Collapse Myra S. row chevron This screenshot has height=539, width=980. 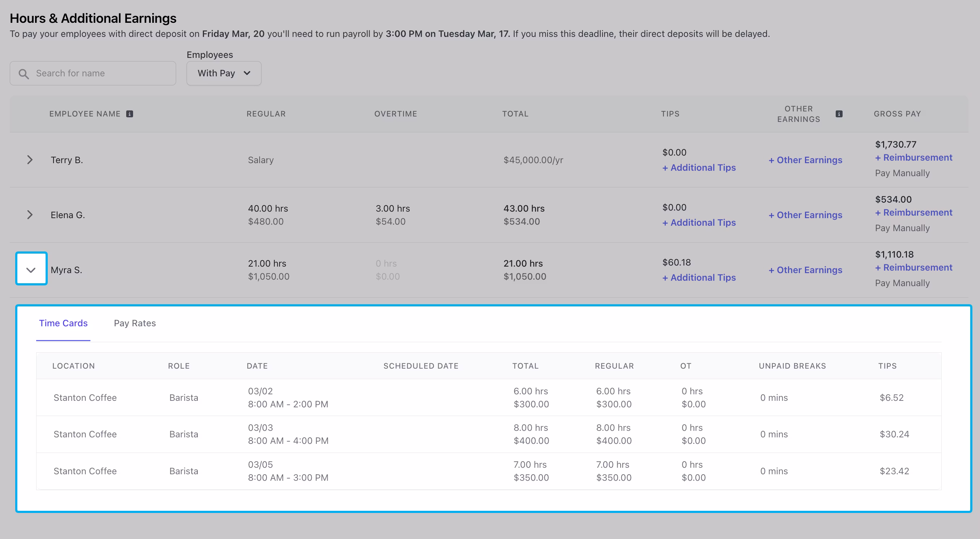[x=31, y=270]
